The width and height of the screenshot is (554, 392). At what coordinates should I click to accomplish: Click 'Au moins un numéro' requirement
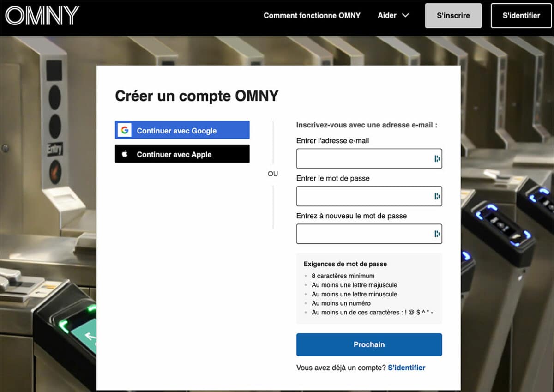[341, 303]
